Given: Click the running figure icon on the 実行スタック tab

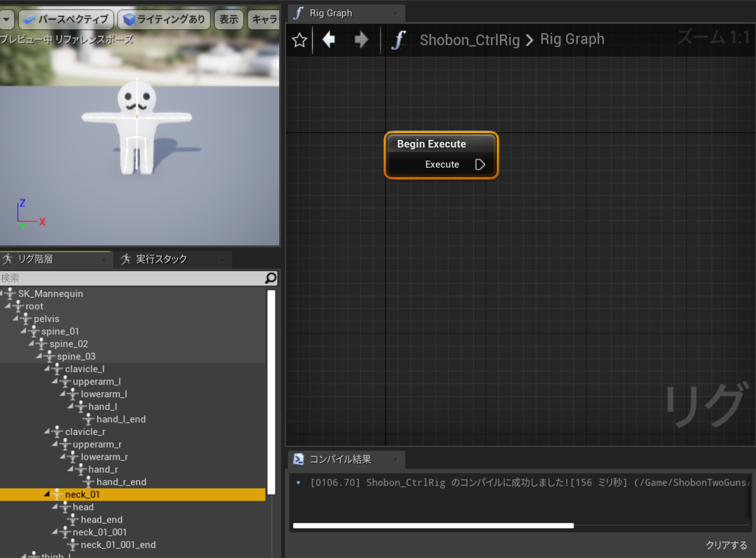Looking at the screenshot, I should tap(125, 259).
